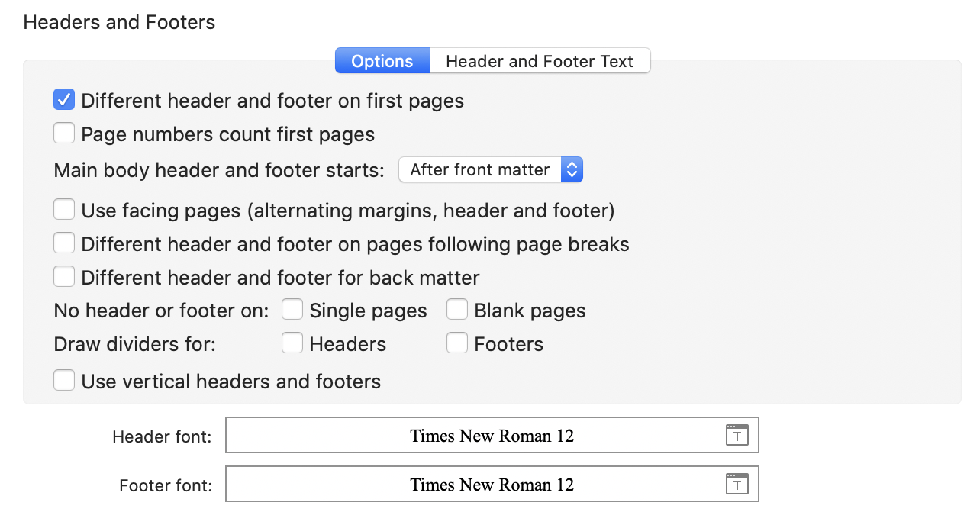Open font picker icon for Footer font

pos(737,484)
